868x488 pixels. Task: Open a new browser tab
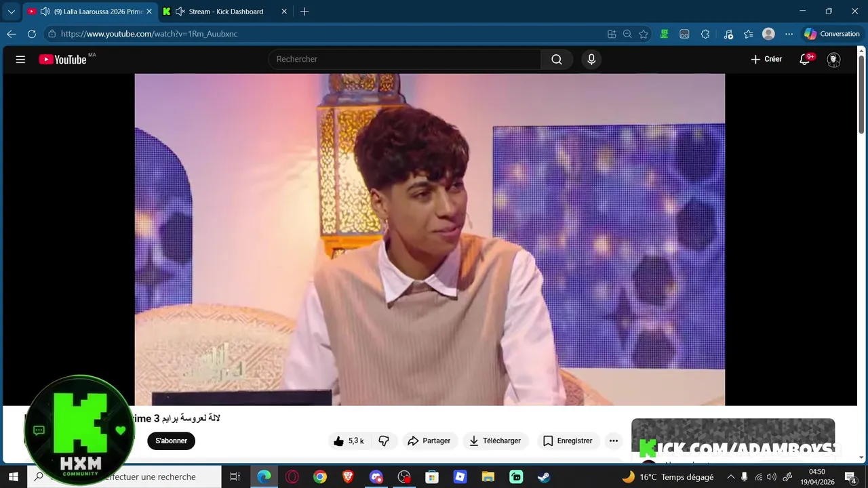pyautogui.click(x=304, y=12)
